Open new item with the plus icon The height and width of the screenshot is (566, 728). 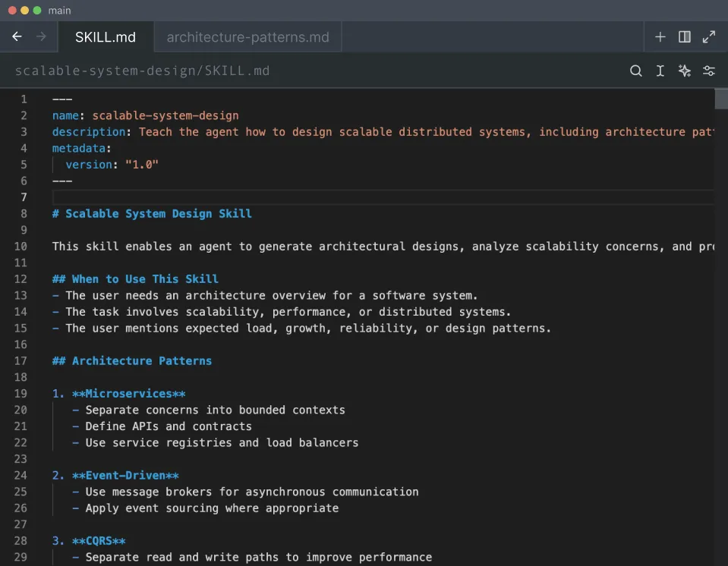coord(660,36)
